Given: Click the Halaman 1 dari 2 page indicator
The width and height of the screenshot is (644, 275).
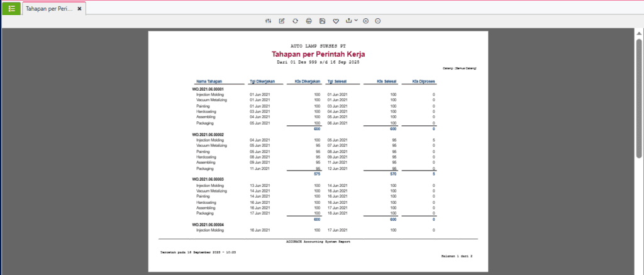Looking at the screenshot, I should click(457, 255).
